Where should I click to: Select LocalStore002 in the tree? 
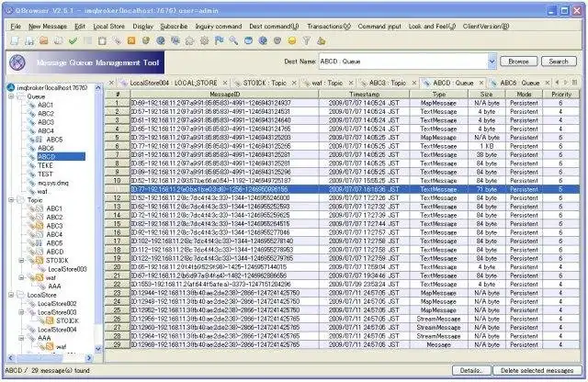pyautogui.click(x=57, y=304)
